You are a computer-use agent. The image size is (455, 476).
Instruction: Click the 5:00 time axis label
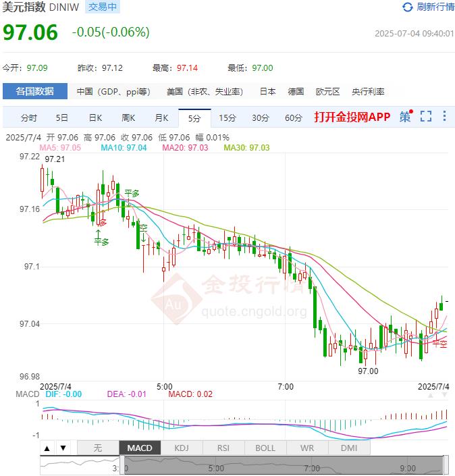(x=165, y=387)
